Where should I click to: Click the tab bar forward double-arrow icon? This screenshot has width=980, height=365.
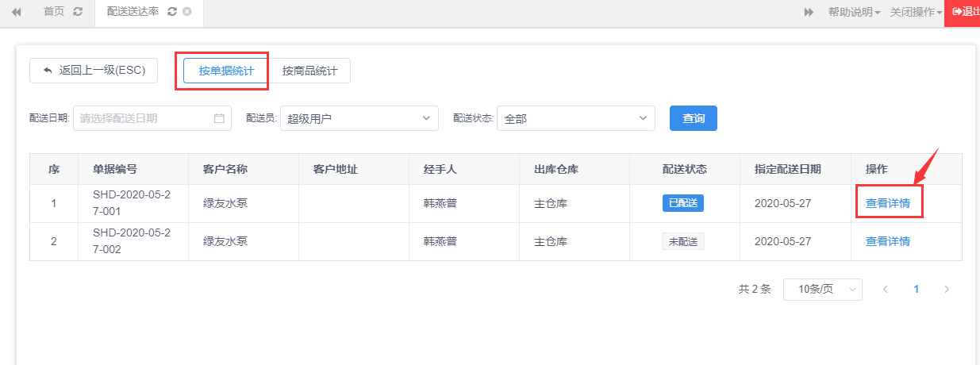point(809,12)
